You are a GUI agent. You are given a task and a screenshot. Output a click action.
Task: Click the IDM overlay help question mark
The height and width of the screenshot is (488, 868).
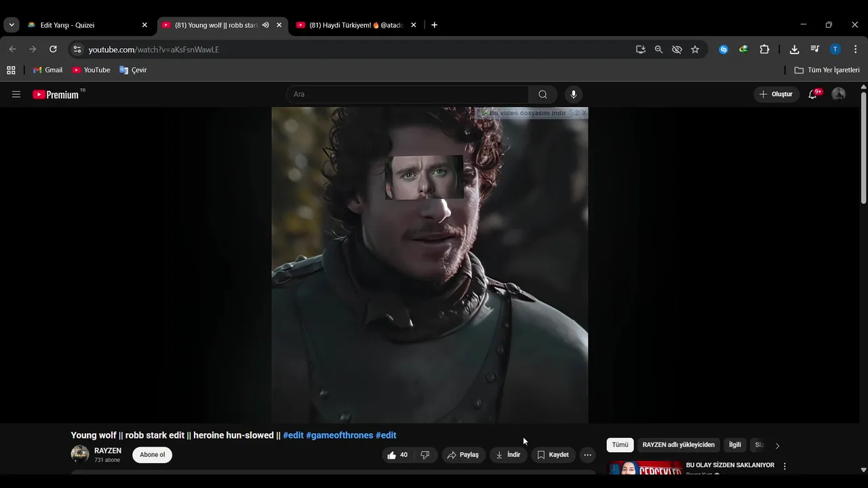click(x=577, y=113)
